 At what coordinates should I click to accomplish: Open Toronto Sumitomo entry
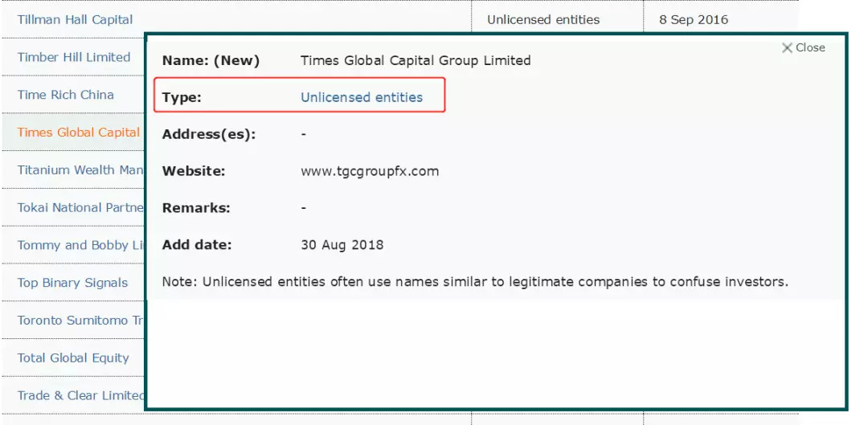click(x=81, y=321)
